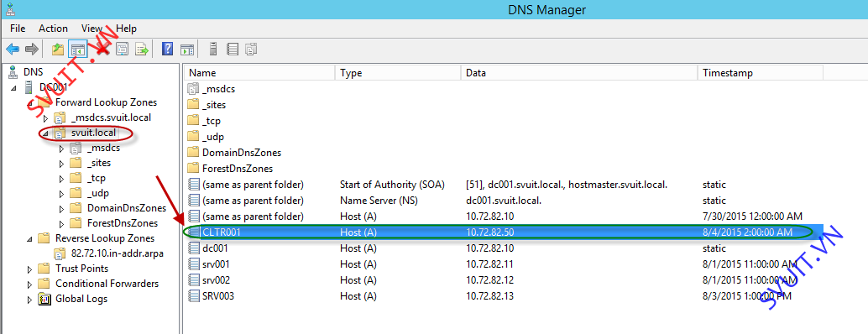
Task: Click the record icon beside dc001 host
Action: 193,248
